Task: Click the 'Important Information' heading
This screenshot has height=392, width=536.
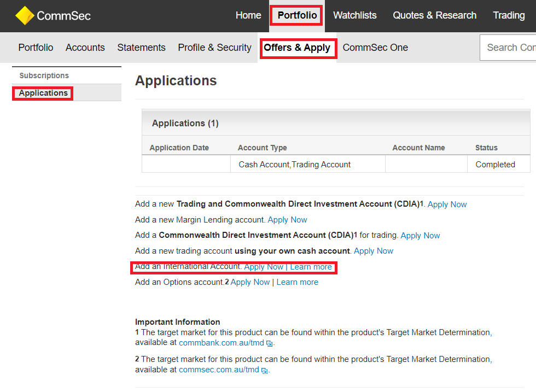Action: coord(177,322)
